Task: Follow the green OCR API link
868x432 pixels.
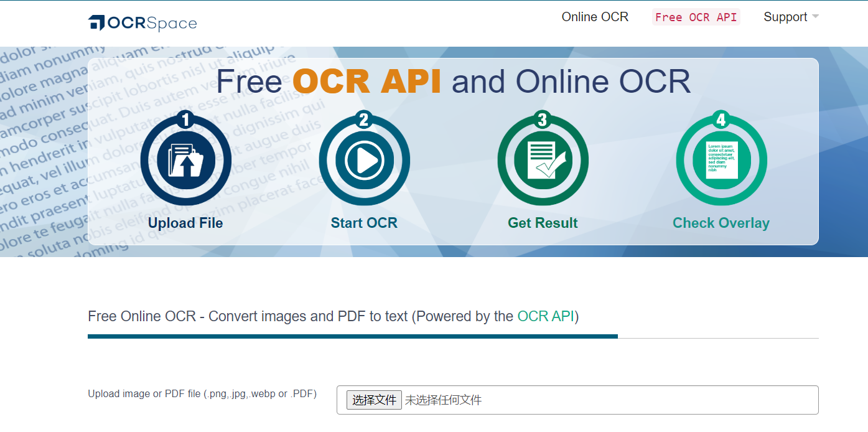Action: tap(546, 316)
